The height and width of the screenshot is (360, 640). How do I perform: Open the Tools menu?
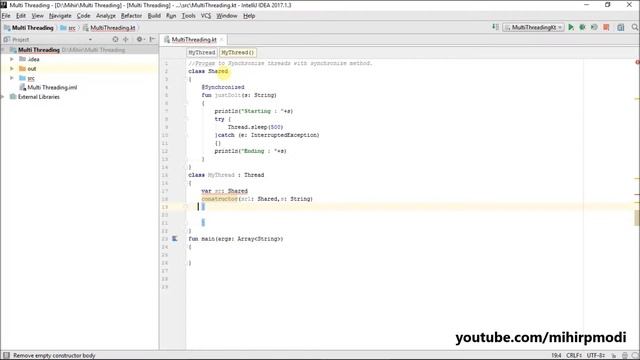tap(188, 16)
